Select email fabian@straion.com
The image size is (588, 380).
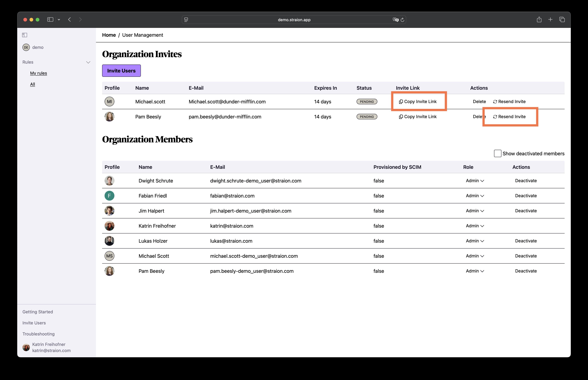pos(232,196)
